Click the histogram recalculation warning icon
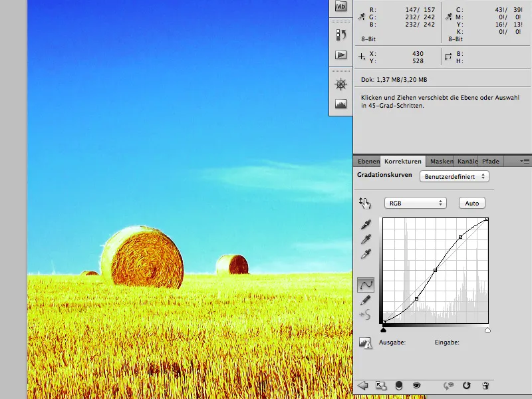532x399 pixels. tap(365, 342)
